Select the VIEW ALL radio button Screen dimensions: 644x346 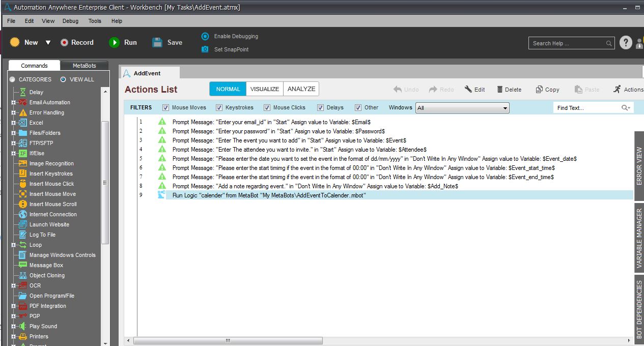point(63,79)
